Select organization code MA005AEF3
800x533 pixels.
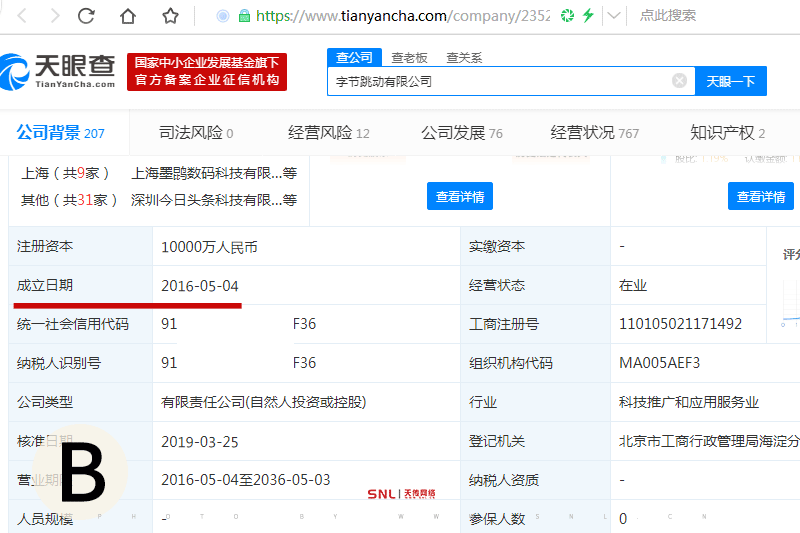coord(659,363)
